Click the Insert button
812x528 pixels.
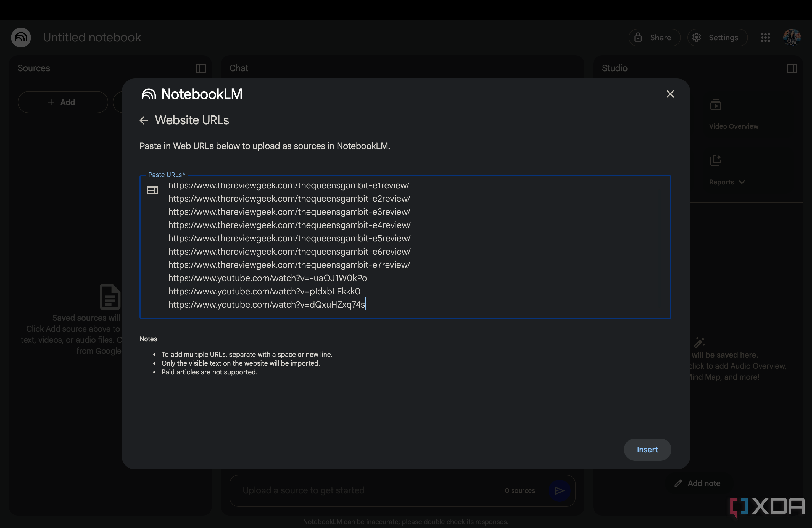(x=647, y=449)
